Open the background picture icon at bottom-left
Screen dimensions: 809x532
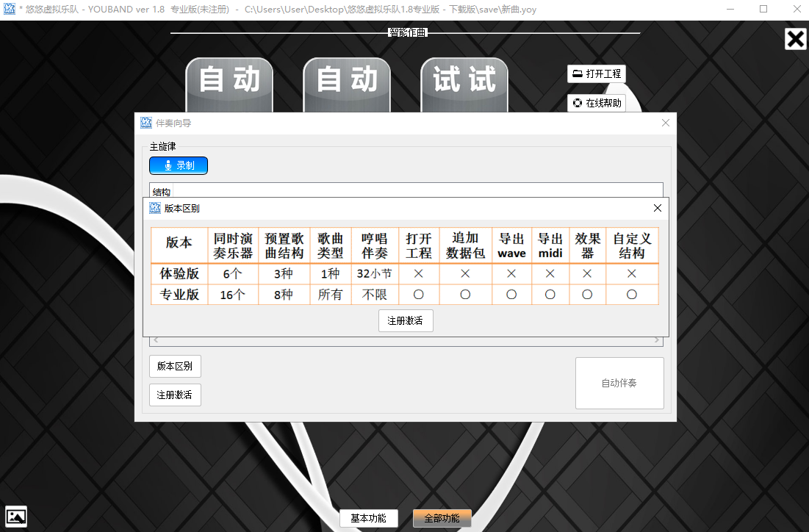tap(16, 516)
